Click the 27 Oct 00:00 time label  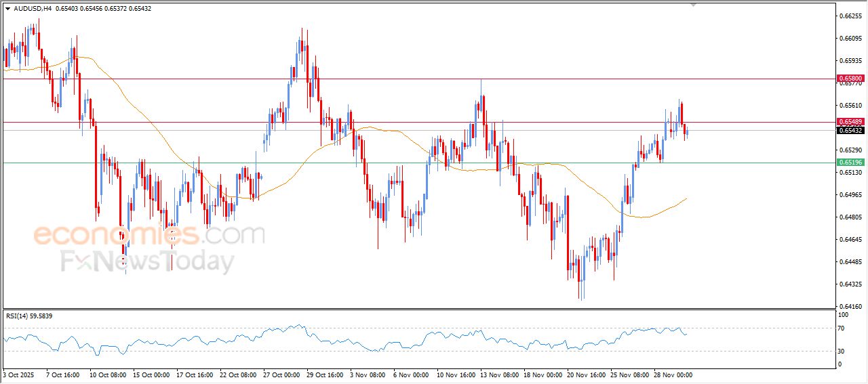(x=281, y=375)
